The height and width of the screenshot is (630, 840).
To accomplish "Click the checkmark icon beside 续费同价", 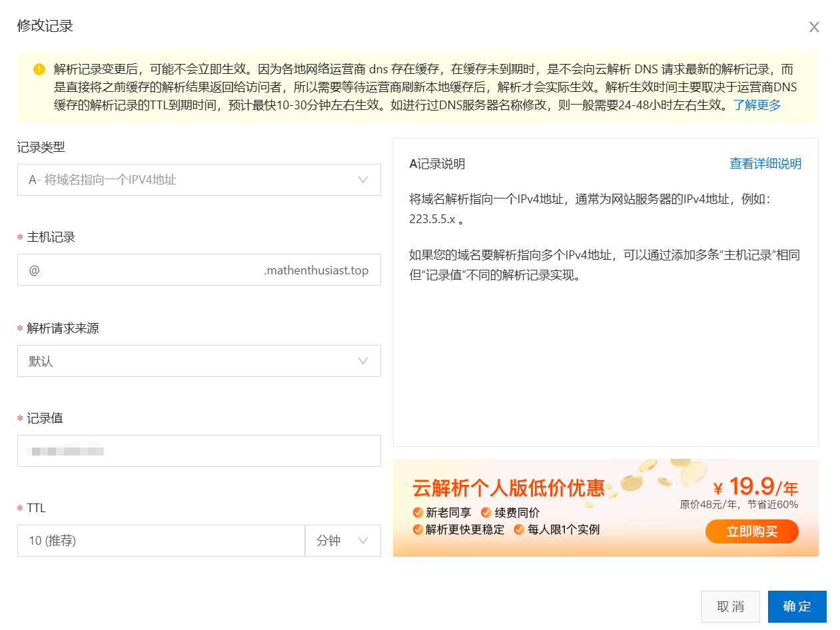I will pyautogui.click(x=486, y=513).
